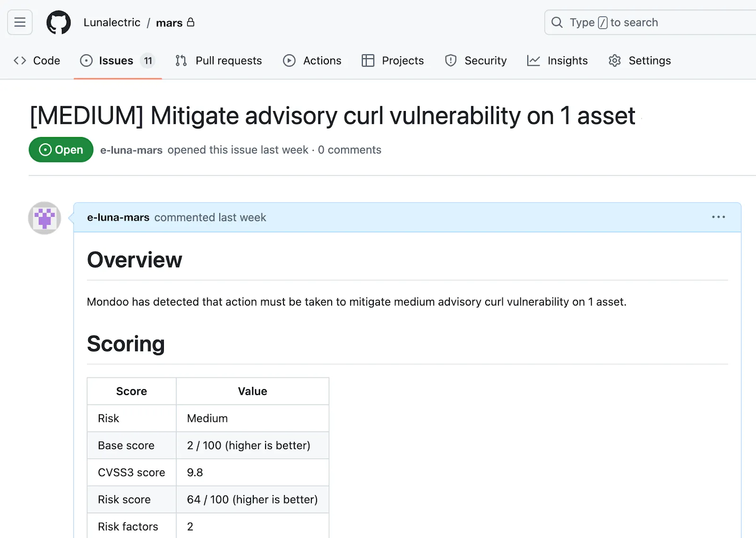Open e-luna-mars link in comment header
The height and width of the screenshot is (538, 756).
pos(118,217)
